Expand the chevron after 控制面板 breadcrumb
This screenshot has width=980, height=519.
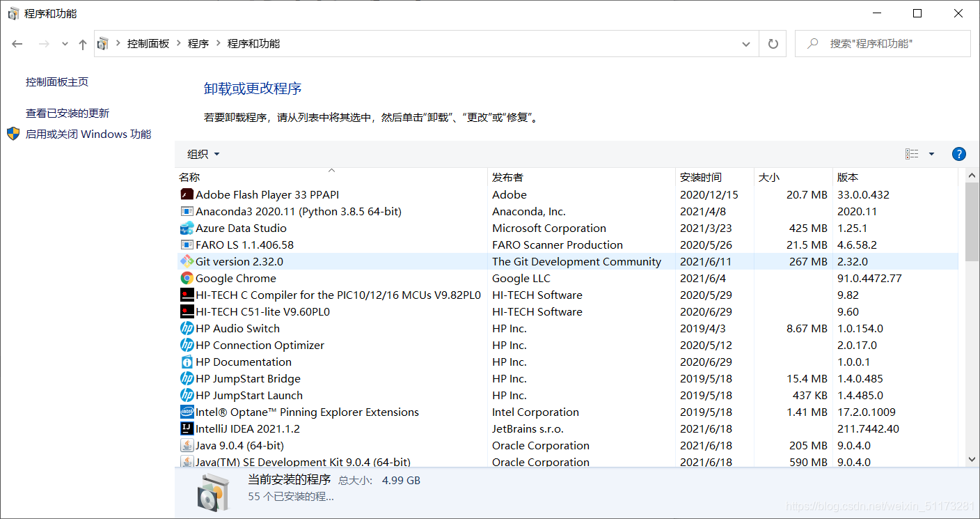tap(179, 44)
